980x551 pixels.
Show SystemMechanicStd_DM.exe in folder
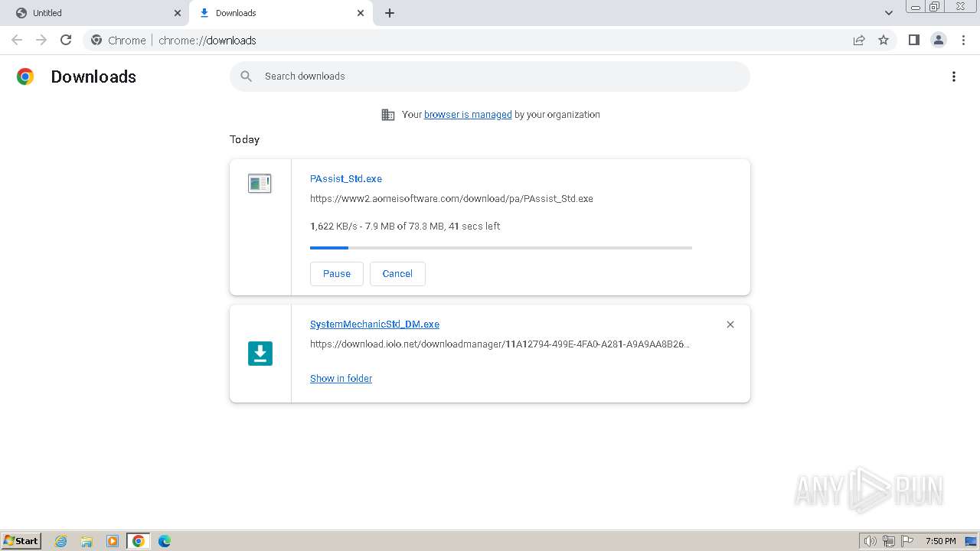341,378
